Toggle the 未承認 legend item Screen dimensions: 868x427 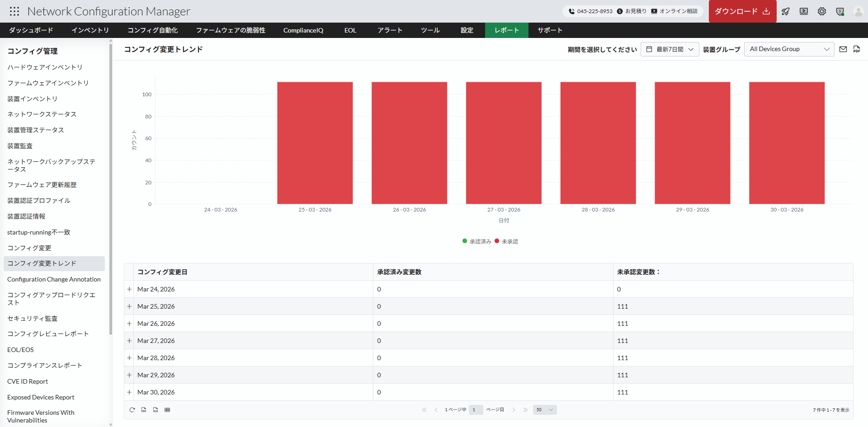pyautogui.click(x=506, y=241)
